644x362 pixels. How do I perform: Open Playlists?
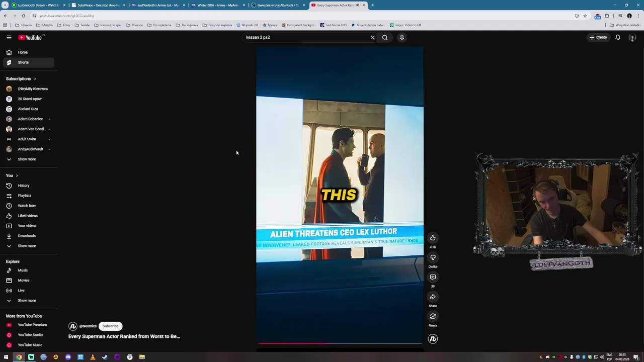tap(28, 196)
